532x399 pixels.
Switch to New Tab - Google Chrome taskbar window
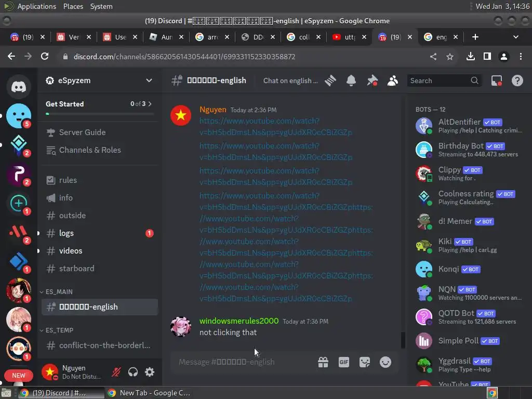point(149,393)
